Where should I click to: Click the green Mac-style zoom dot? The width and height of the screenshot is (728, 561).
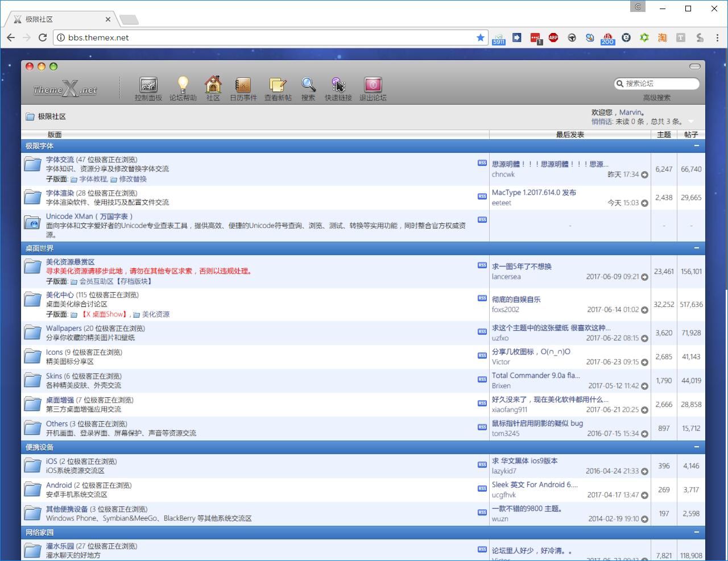click(x=53, y=67)
